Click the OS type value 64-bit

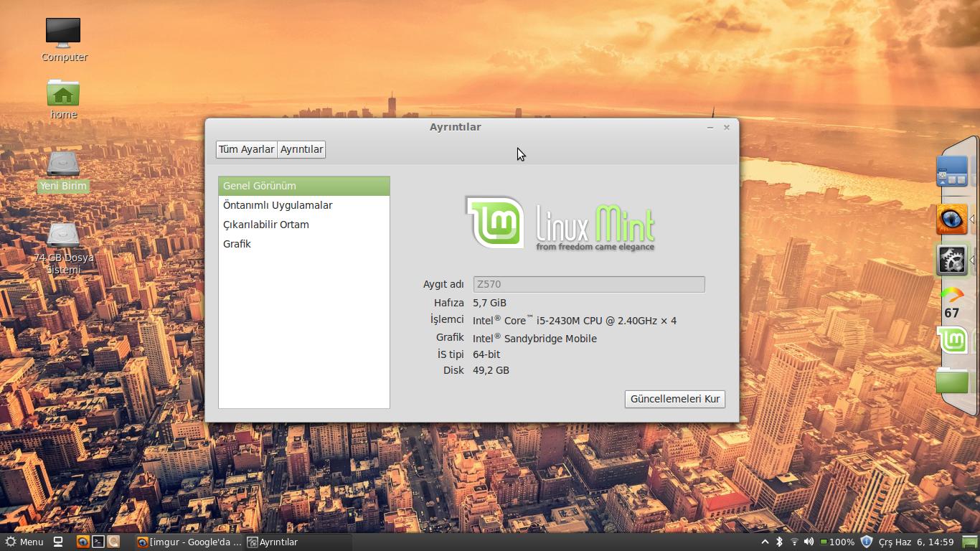(x=486, y=354)
